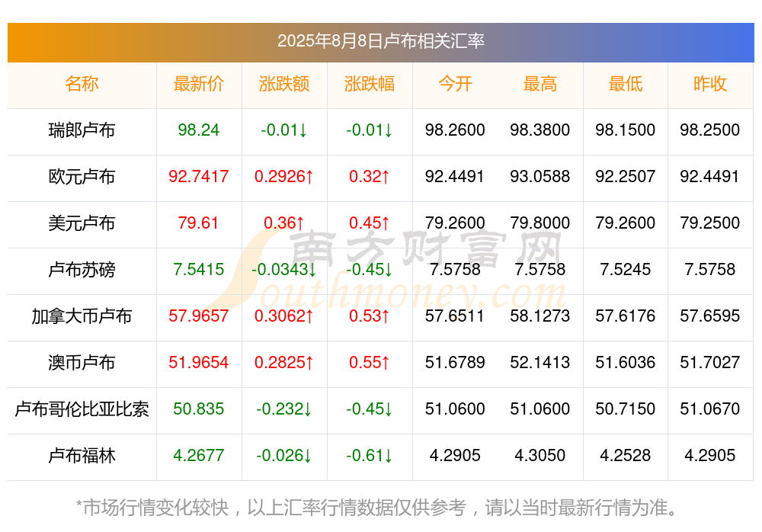
Task: Click change amount -0.0343↓
Action: click(283, 269)
